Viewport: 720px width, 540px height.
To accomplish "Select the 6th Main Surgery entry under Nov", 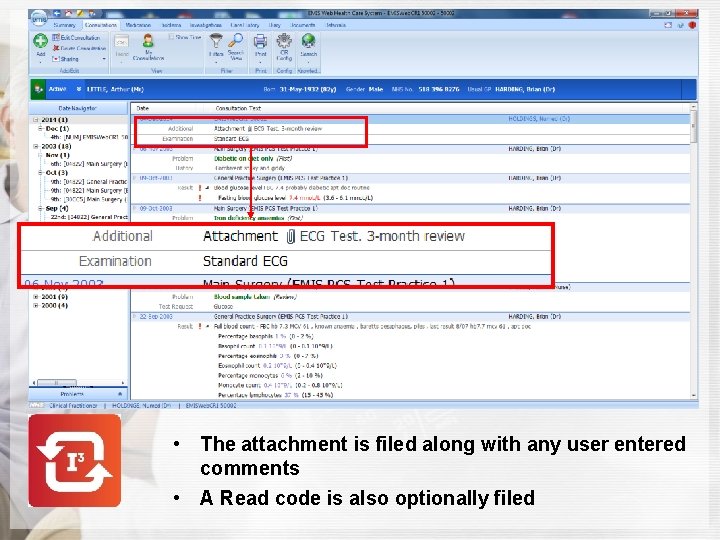I will [90, 164].
